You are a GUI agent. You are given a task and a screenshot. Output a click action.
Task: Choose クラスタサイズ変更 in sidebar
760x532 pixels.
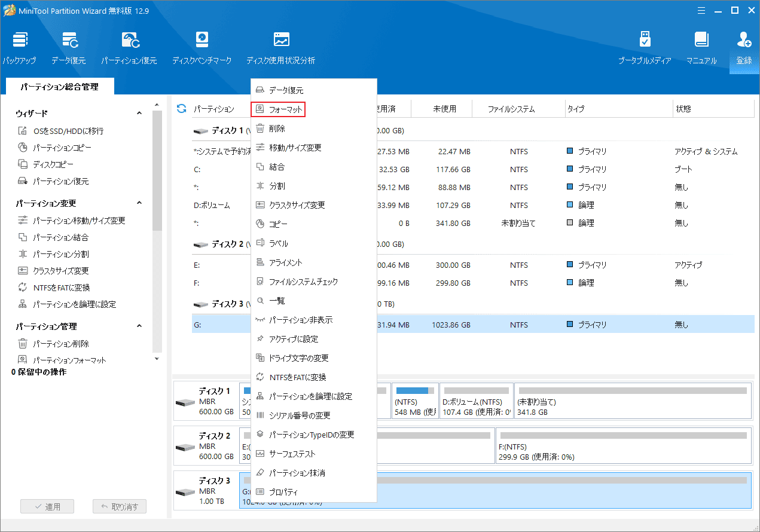[x=53, y=271]
